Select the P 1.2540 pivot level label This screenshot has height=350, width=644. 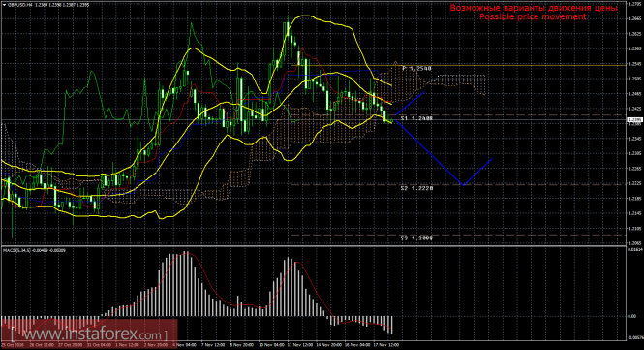(416, 68)
